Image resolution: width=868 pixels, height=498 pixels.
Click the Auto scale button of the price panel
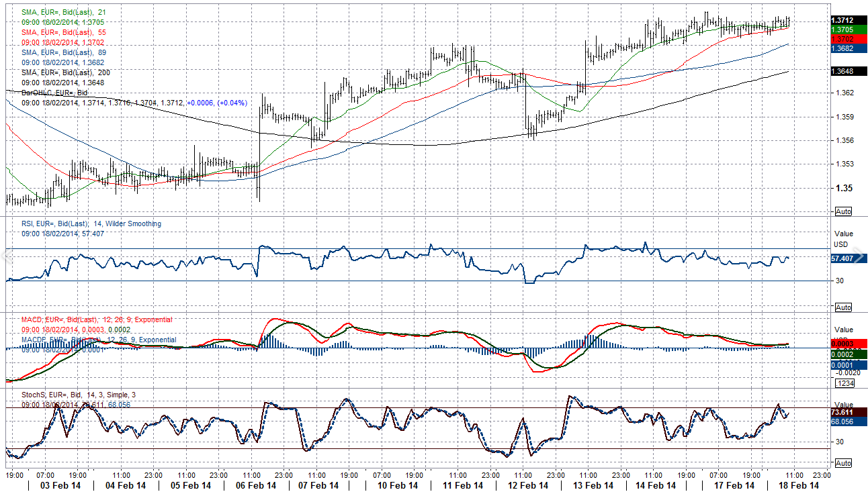coord(843,211)
